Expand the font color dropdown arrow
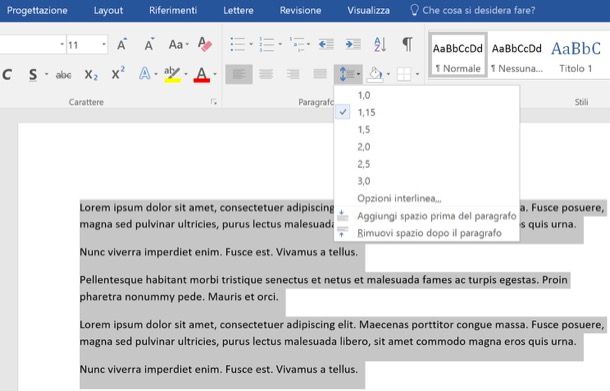The image size is (610, 391). pyautogui.click(x=215, y=74)
